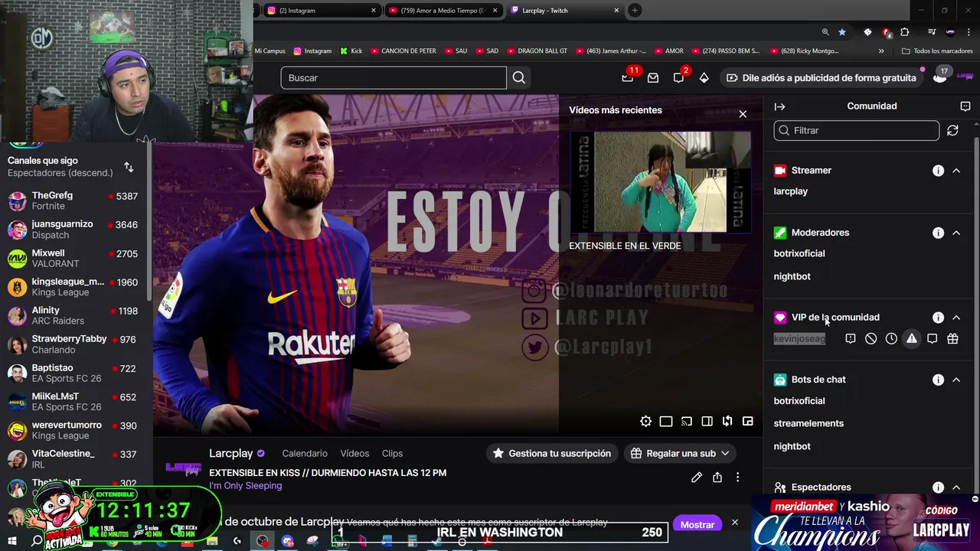This screenshot has width=980, height=551.
Task: Play the recent video thumbnail
Action: click(x=660, y=182)
